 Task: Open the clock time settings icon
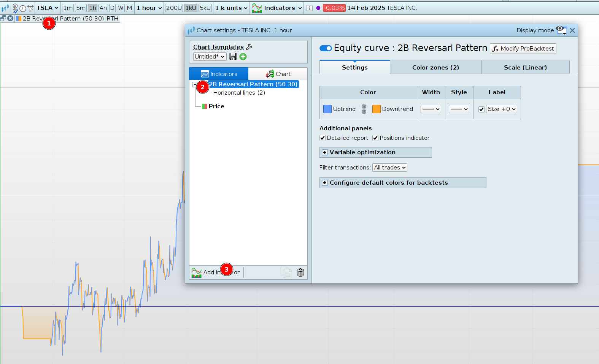[x=23, y=8]
